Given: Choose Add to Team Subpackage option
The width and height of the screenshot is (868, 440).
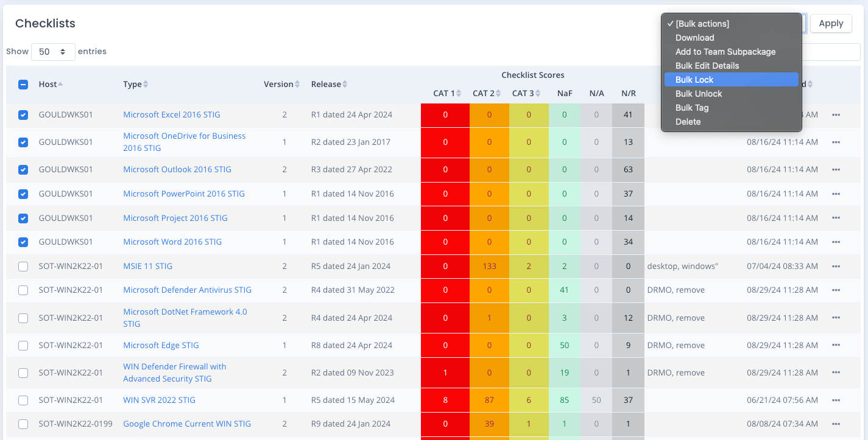Looking at the screenshot, I should point(731,52).
